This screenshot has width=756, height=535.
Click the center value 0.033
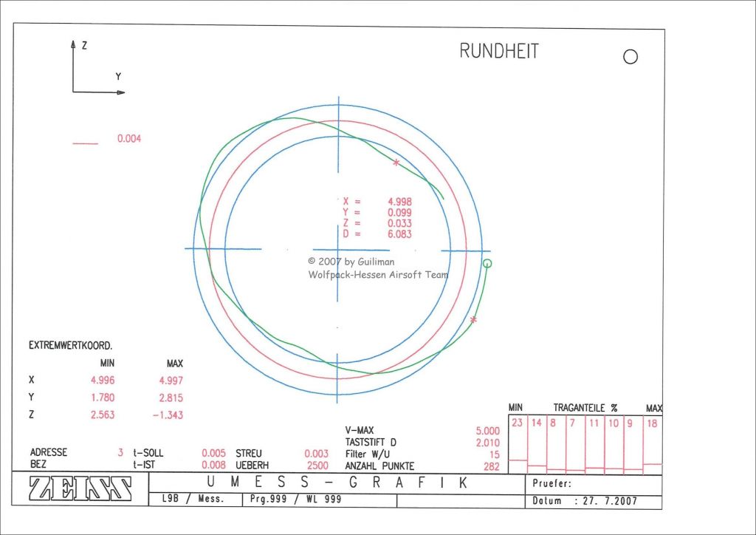(399, 223)
